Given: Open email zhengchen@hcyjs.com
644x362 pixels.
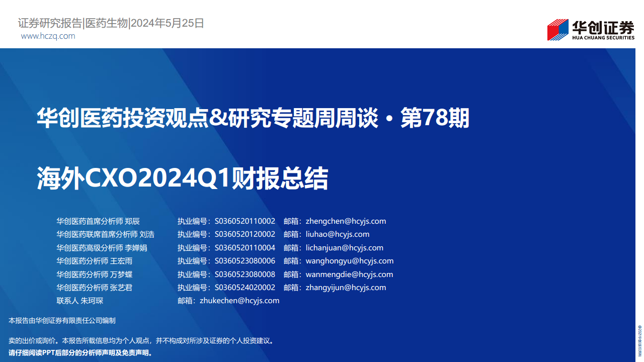Looking at the screenshot, I should pos(346,221).
